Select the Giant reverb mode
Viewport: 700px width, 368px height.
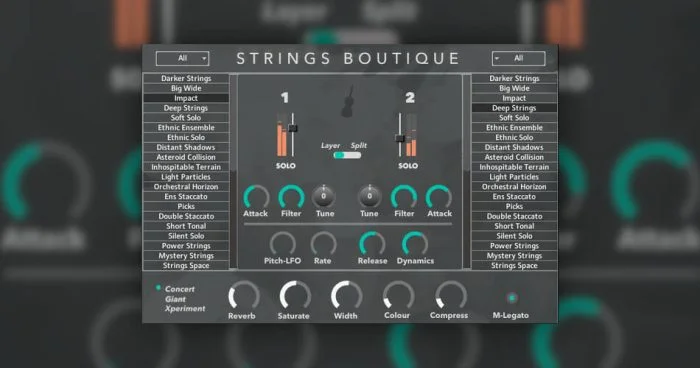(175, 299)
